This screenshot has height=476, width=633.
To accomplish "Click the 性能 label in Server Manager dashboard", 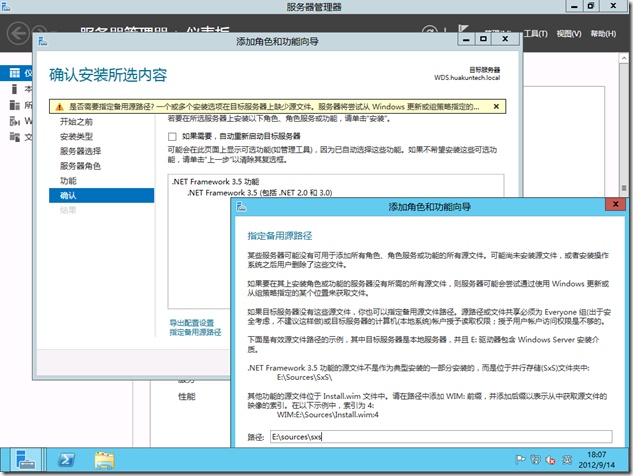I will click(187, 396).
